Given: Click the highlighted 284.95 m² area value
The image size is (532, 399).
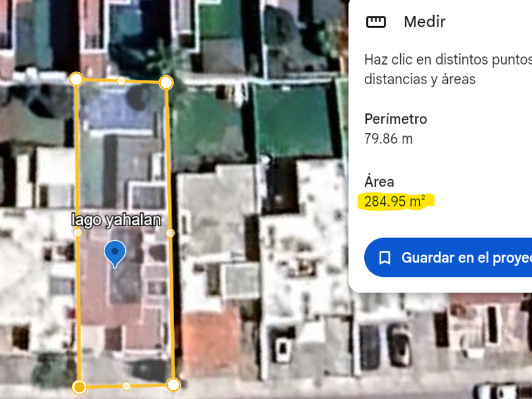Looking at the screenshot, I should pyautogui.click(x=395, y=201).
